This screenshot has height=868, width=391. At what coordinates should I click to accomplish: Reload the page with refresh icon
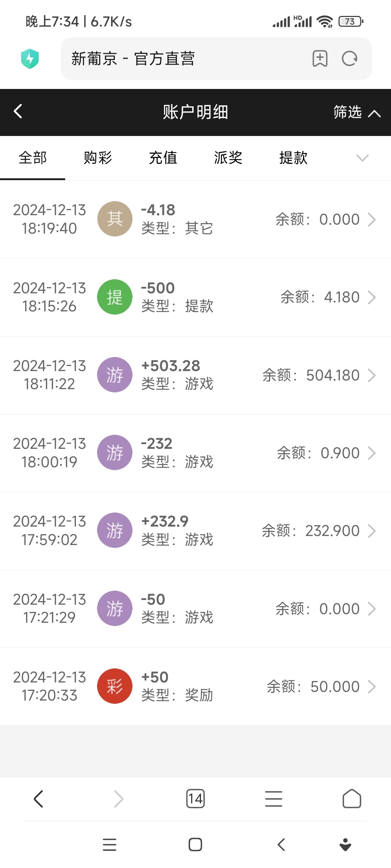point(349,59)
